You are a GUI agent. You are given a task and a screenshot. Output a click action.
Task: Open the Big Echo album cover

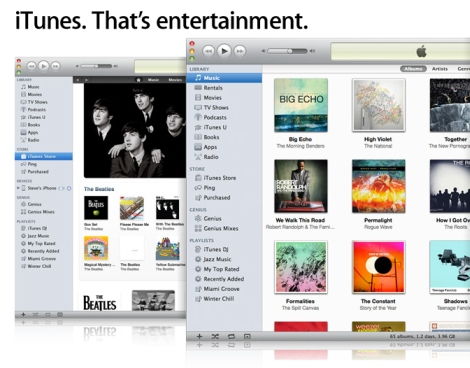click(x=301, y=105)
